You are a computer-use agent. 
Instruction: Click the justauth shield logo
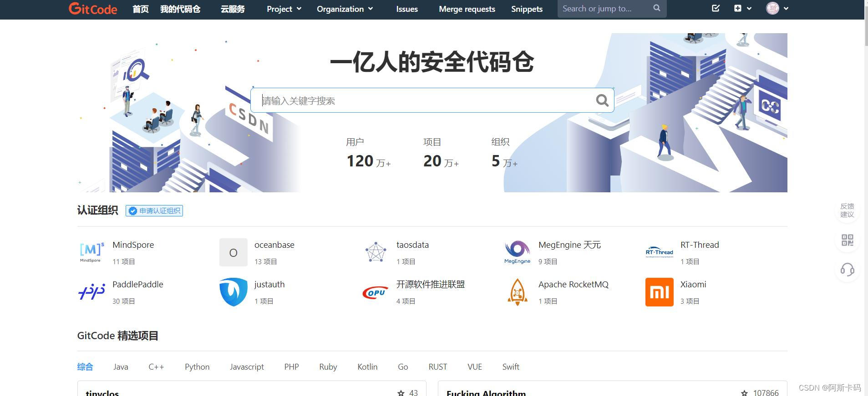pos(233,292)
